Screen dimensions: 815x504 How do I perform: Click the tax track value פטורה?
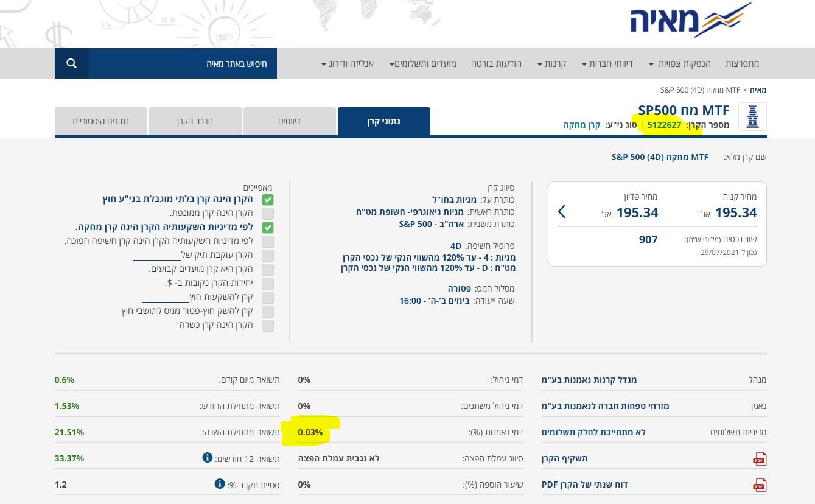pyautogui.click(x=460, y=289)
